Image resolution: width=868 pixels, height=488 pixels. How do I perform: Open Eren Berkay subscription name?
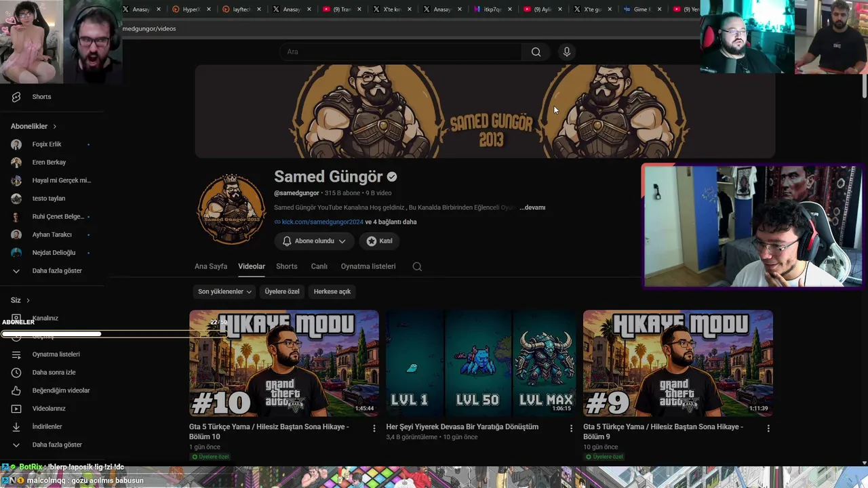pos(49,163)
